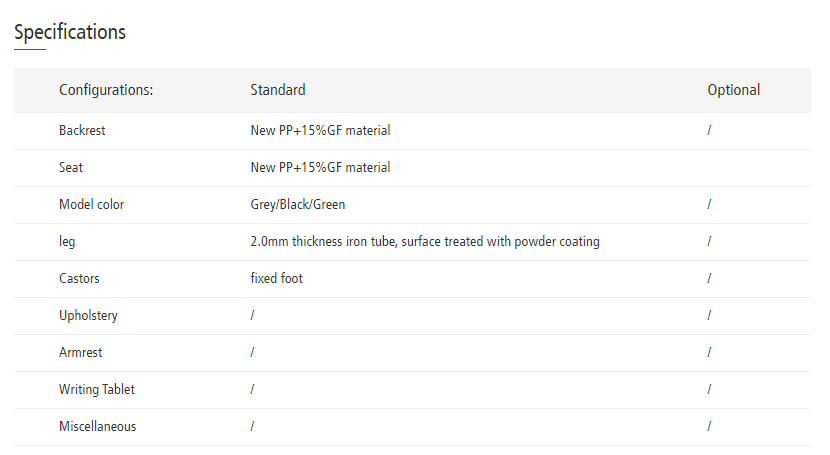The width and height of the screenshot is (830, 455).
Task: Select the Backrest row label
Action: 82,131
